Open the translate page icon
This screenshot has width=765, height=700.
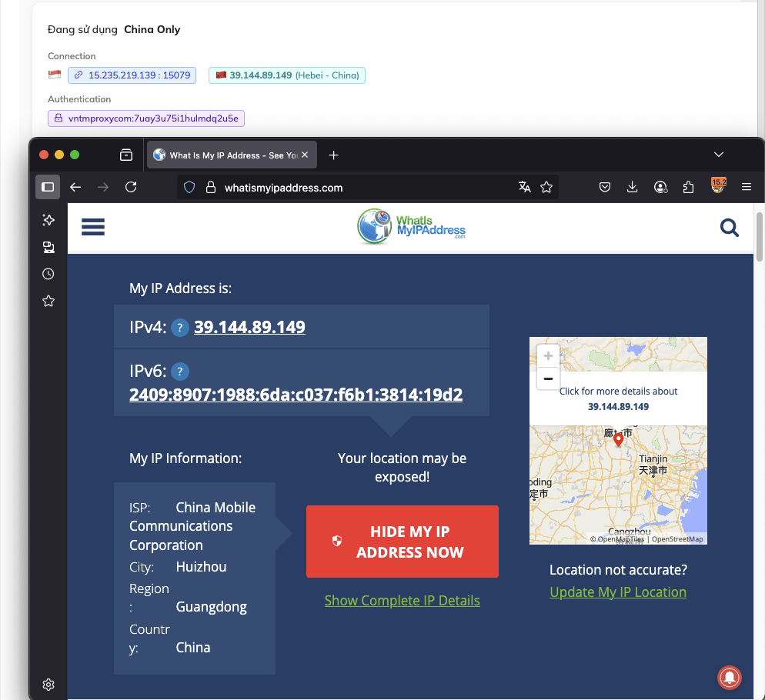coord(525,187)
